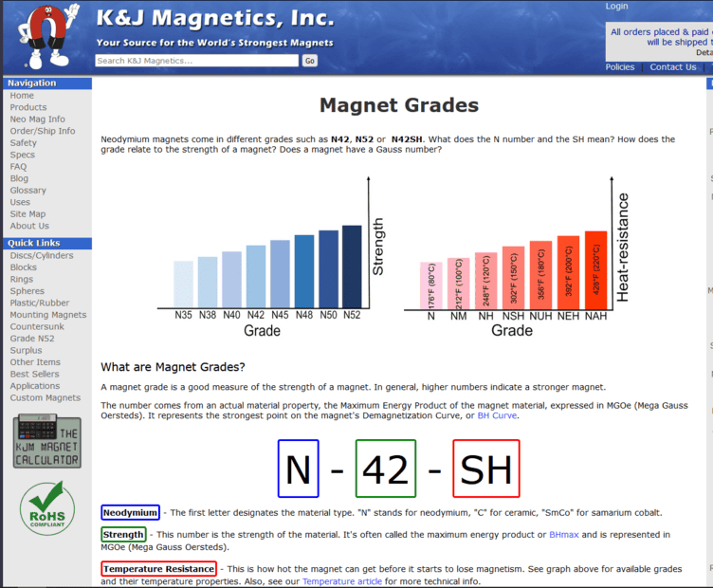Click the N48 bar in strength chart

click(304, 271)
